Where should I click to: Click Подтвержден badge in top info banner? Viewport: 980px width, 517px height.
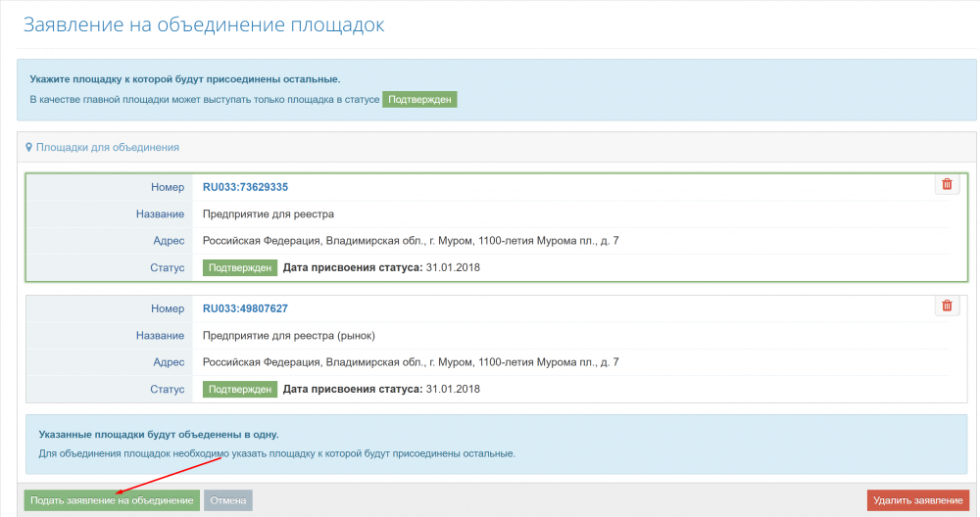pyautogui.click(x=419, y=100)
